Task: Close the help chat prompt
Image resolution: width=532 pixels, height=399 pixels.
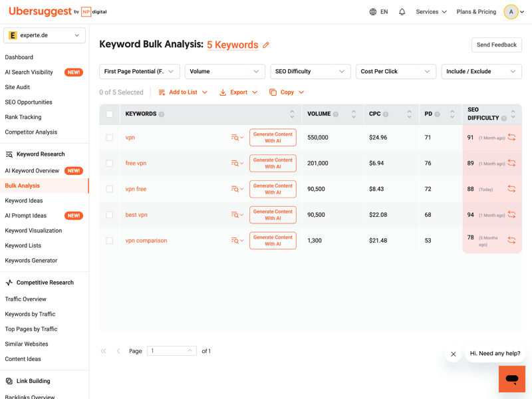Action: [454, 354]
